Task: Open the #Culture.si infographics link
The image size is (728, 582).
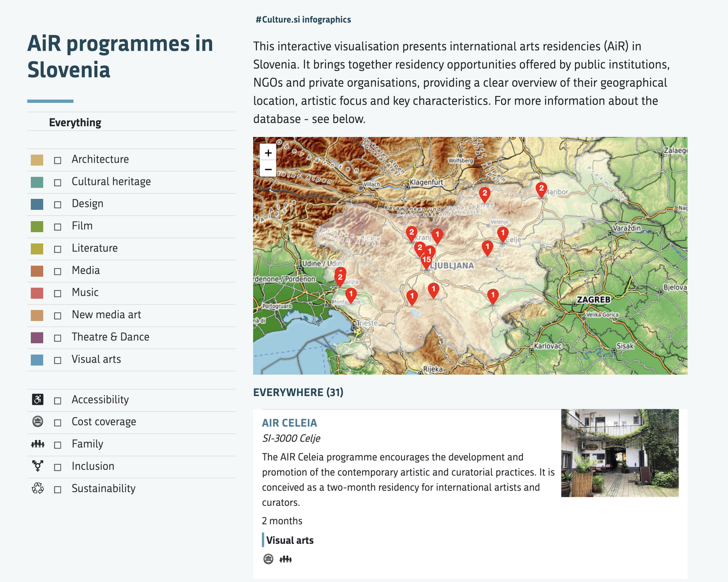Action: click(303, 19)
